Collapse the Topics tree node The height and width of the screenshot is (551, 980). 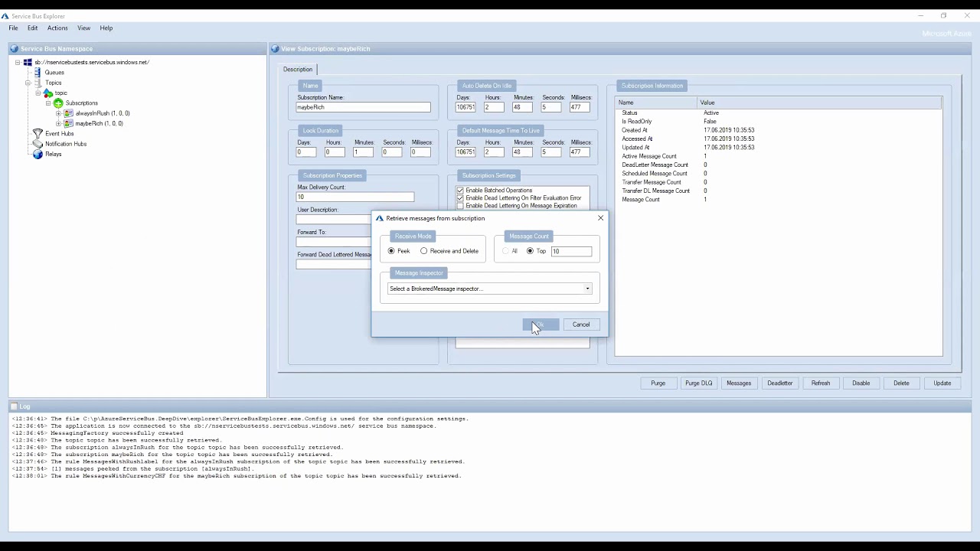click(x=28, y=83)
